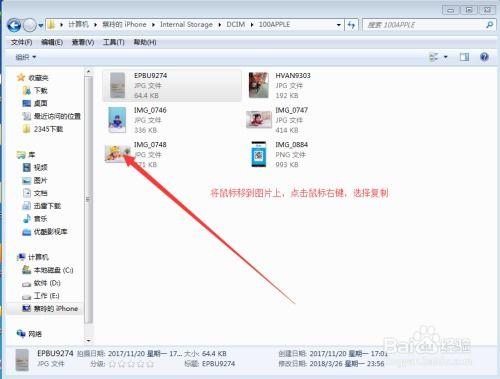This screenshot has height=379, width=500.
Task: Click the search 100APPLE input field
Action: (424, 25)
